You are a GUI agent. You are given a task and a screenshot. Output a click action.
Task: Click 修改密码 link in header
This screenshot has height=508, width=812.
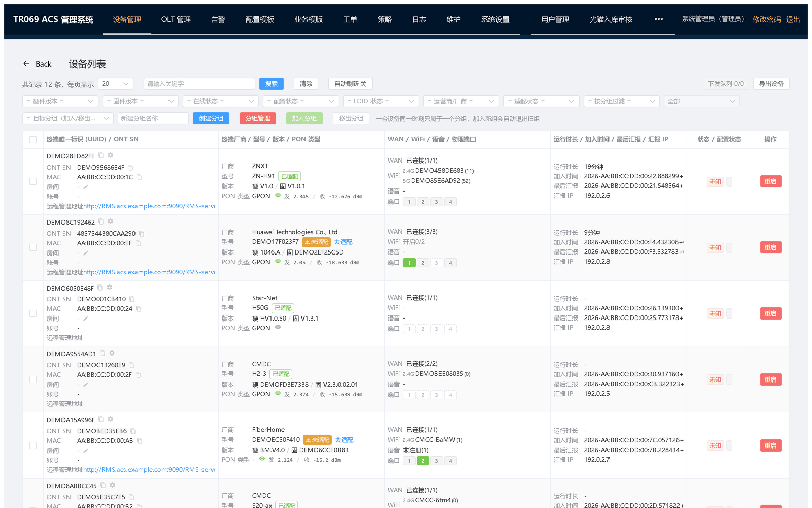pos(767,19)
